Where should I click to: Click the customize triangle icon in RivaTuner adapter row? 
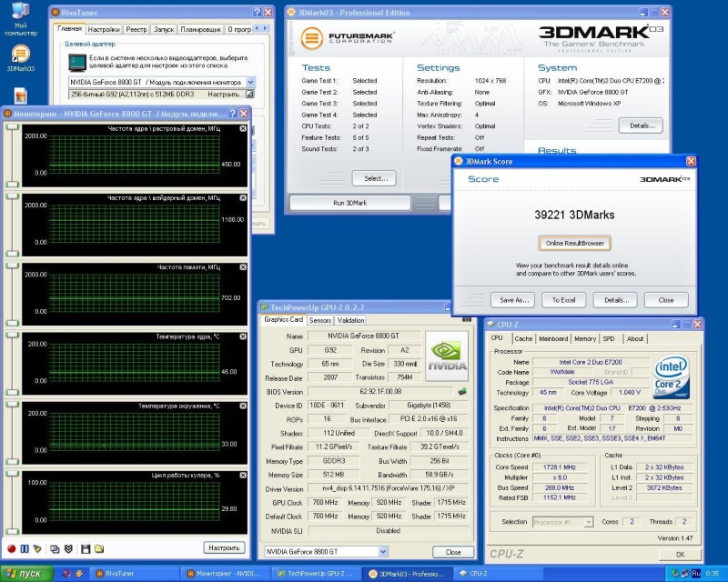pos(249,95)
